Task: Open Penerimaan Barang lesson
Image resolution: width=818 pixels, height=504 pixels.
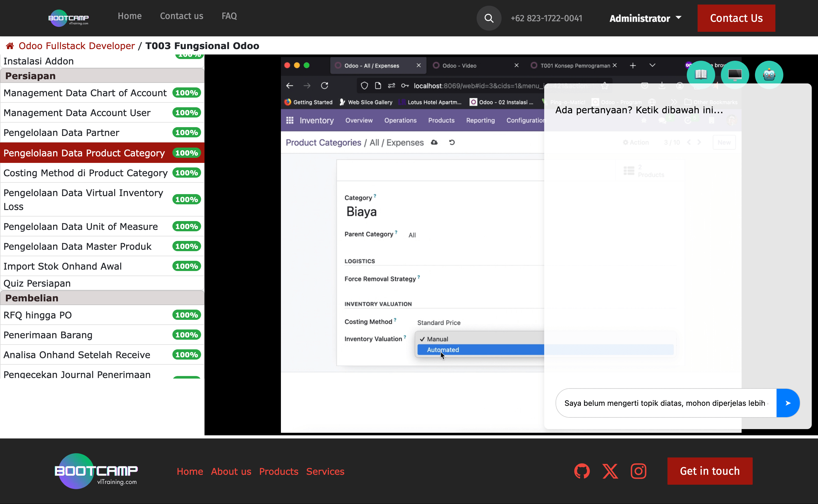Action: pyautogui.click(x=102, y=335)
